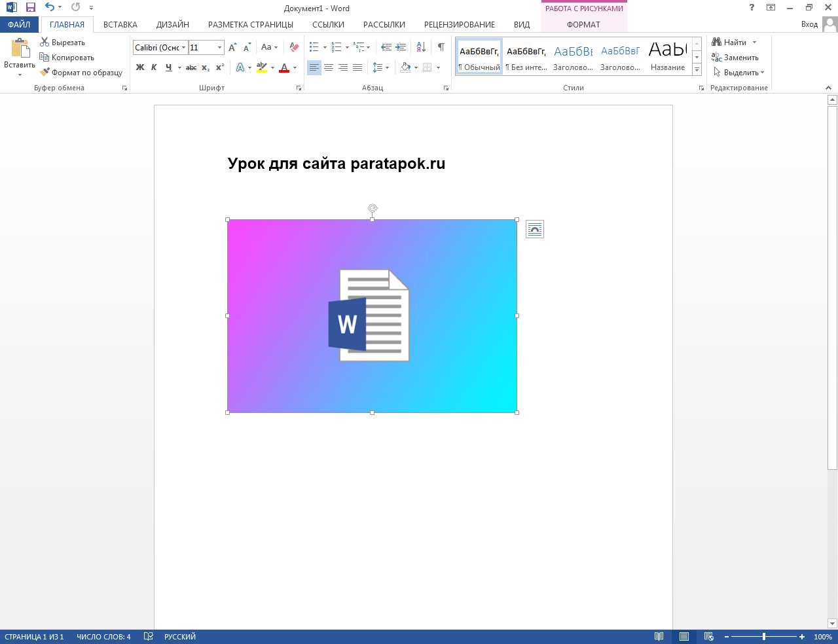Toggle subscript x₂ formatting
838x644 pixels.
click(206, 67)
